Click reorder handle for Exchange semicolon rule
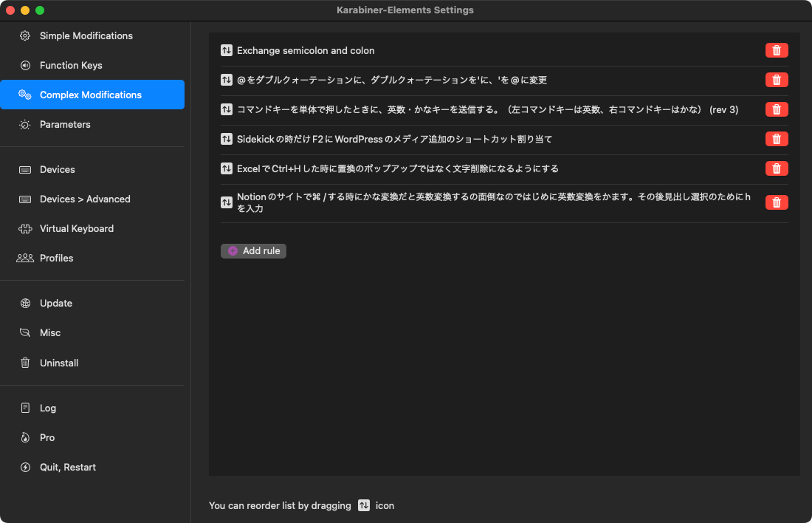This screenshot has width=812, height=523. [227, 50]
